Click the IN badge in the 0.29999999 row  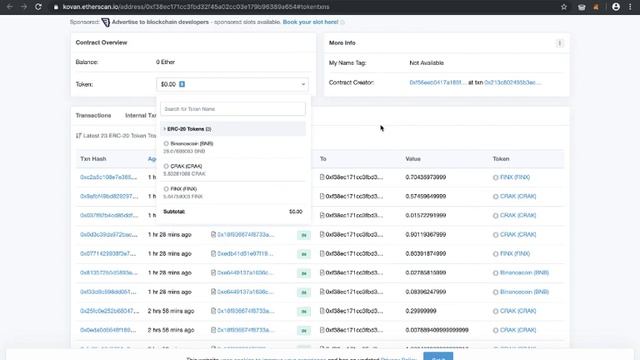[304, 311]
